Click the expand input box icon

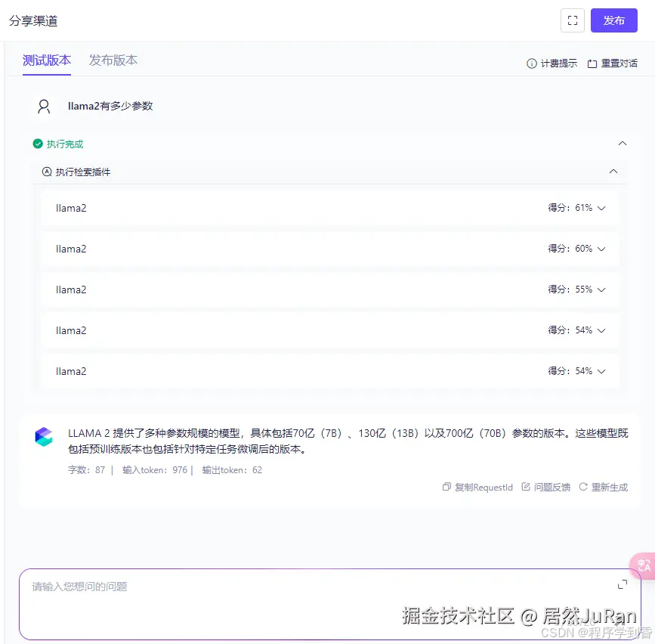tap(623, 584)
